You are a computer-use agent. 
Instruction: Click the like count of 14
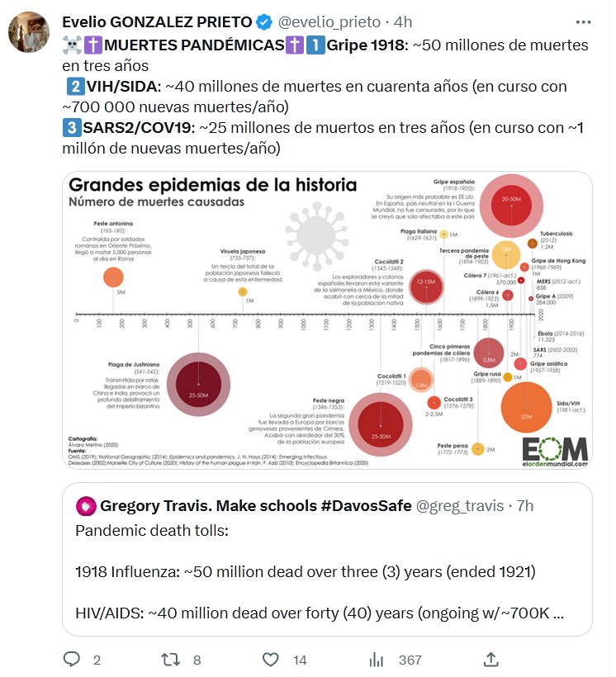(x=300, y=660)
